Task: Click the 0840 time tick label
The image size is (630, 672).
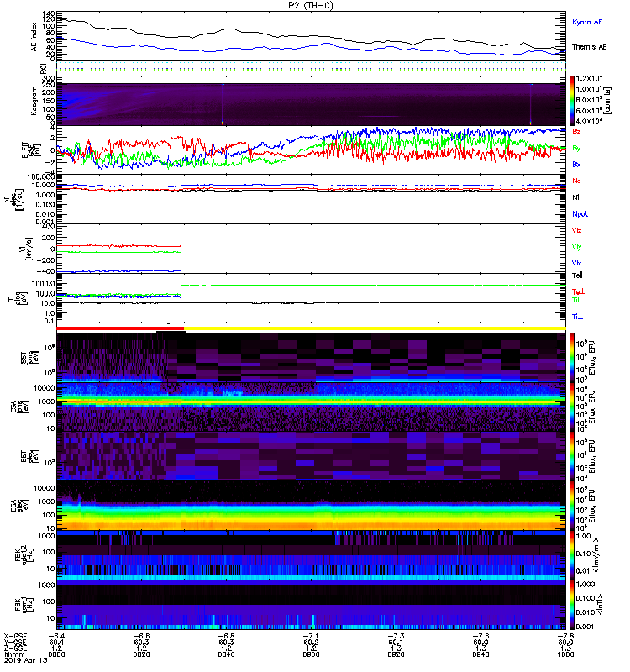Action: pos(226,654)
